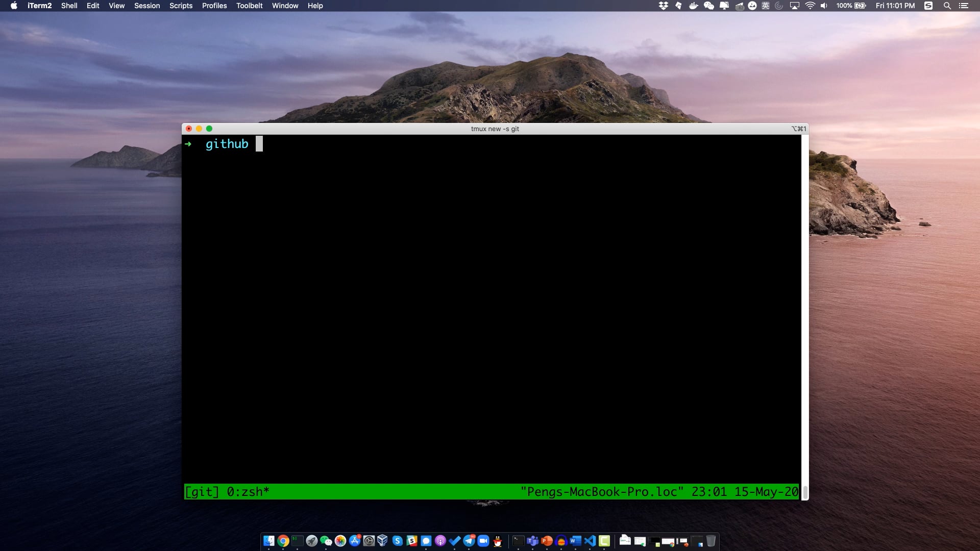Click the 0:zsh* tmux window label
The height and width of the screenshot is (551, 980).
click(x=248, y=492)
